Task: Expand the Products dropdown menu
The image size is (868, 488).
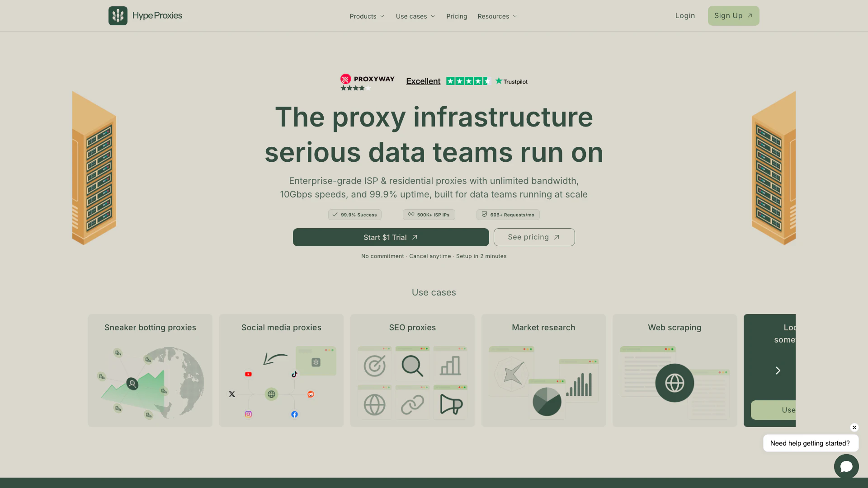Action: [367, 16]
